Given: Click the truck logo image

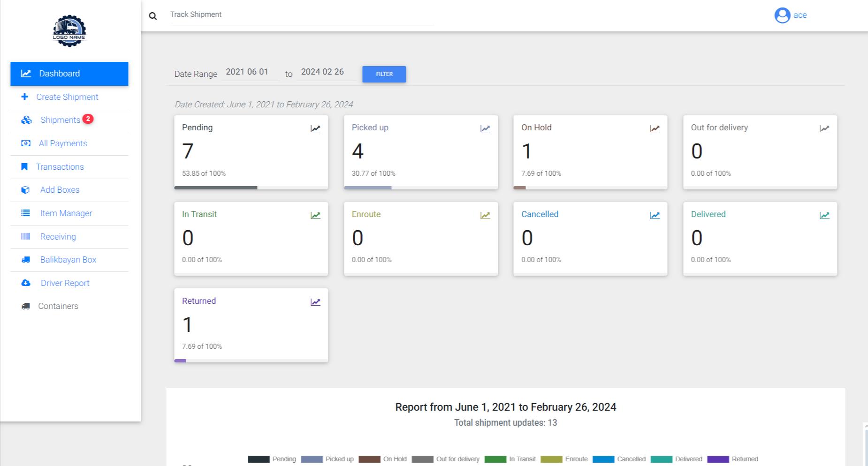Looking at the screenshot, I should click(x=69, y=31).
